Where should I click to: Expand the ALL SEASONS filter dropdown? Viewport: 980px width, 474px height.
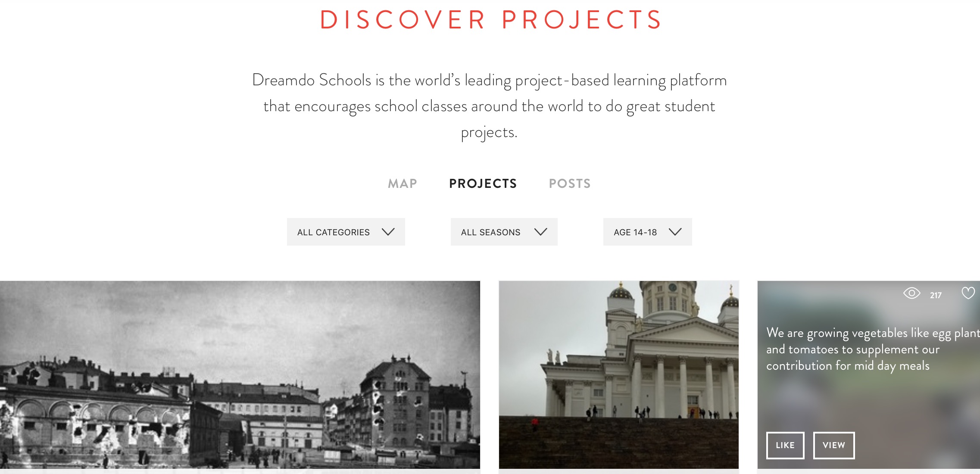pos(504,232)
